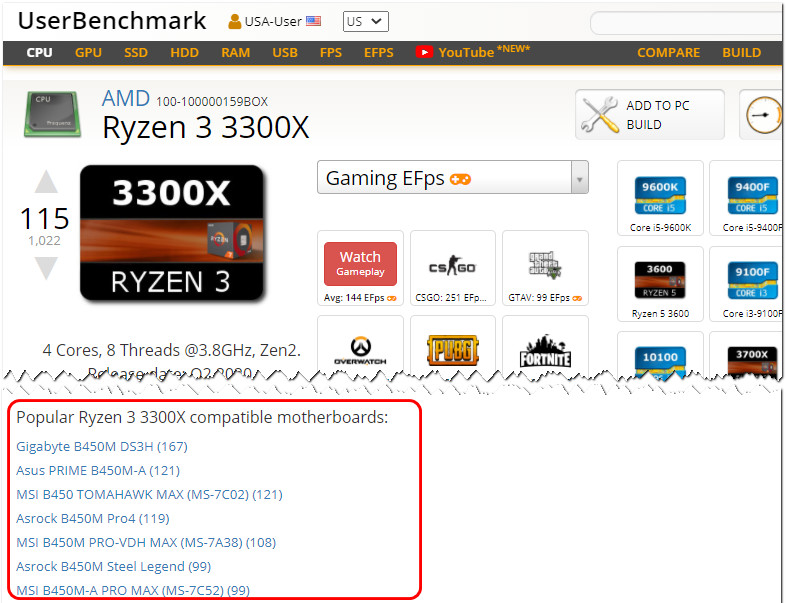Open MSI B450 TOMAHAWK MAX link
Image resolution: width=786 pixels, height=603 pixels.
[149, 495]
